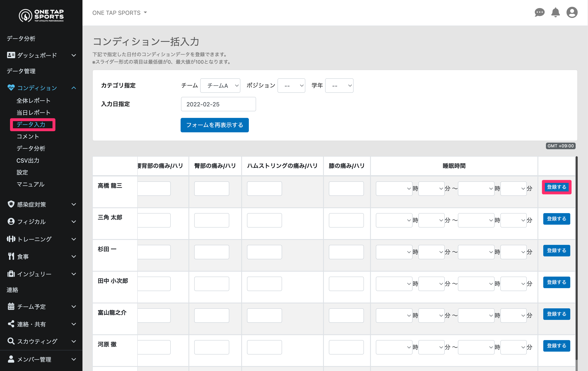The width and height of the screenshot is (588, 371).
Task: Go to 全体レポート in sidebar
Action: click(x=33, y=101)
